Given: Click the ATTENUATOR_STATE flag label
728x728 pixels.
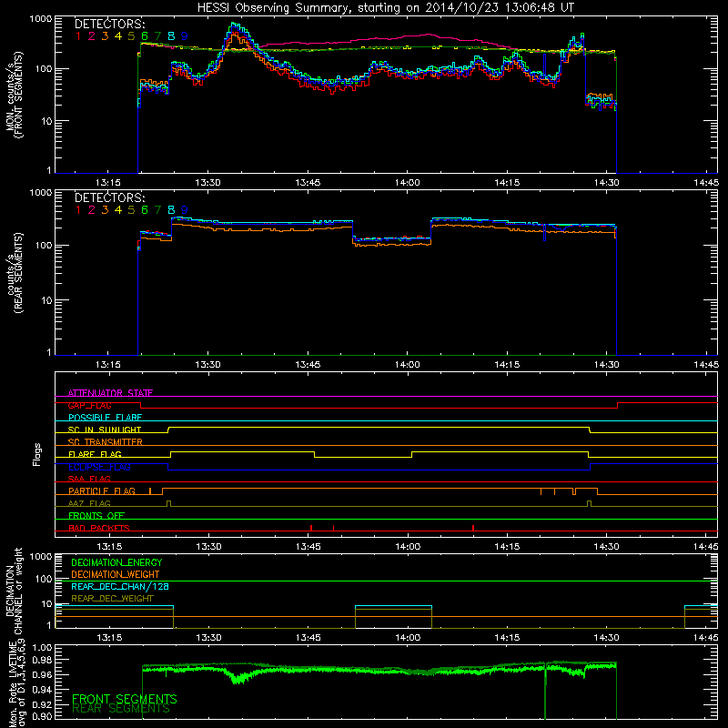Looking at the screenshot, I should coord(110,393).
